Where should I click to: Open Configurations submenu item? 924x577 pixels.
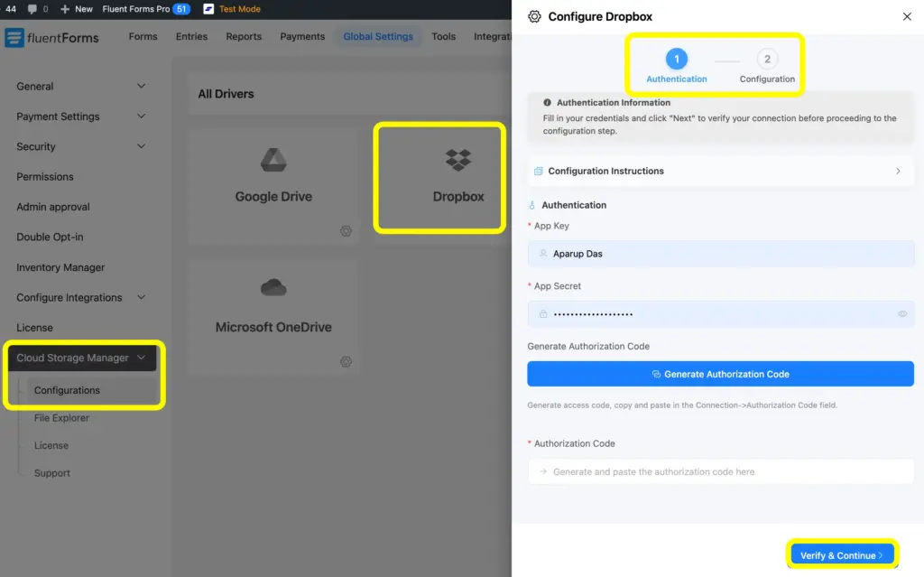point(92,390)
